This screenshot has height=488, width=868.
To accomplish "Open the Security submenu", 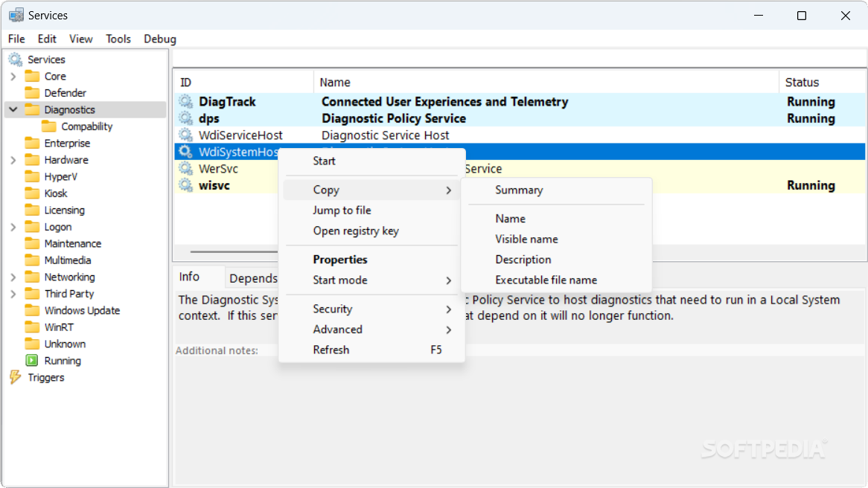I will tap(371, 309).
